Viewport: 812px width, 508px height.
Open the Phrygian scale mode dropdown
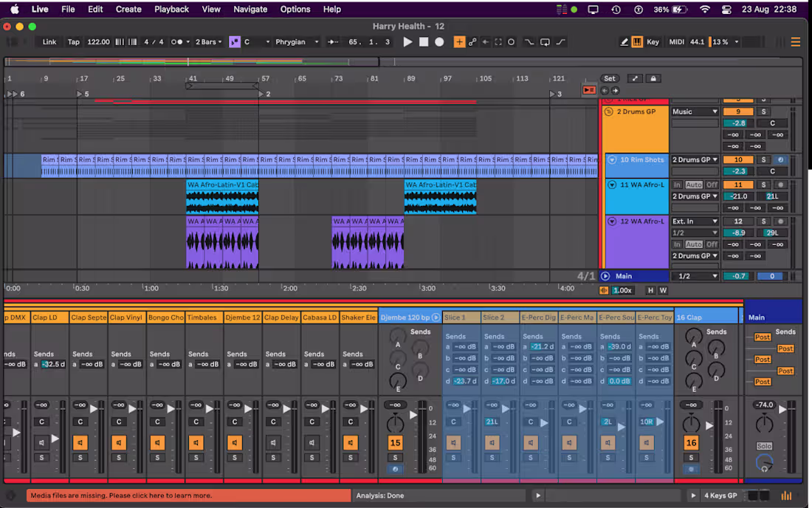click(295, 42)
